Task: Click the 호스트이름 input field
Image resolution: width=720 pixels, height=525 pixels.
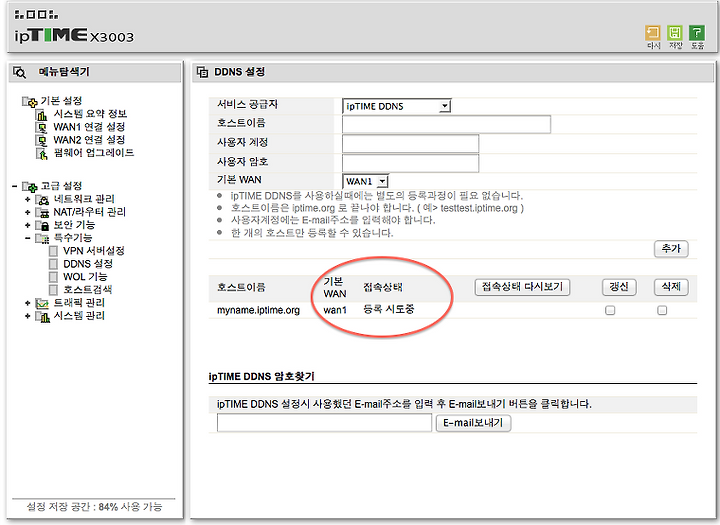Action: click(446, 124)
